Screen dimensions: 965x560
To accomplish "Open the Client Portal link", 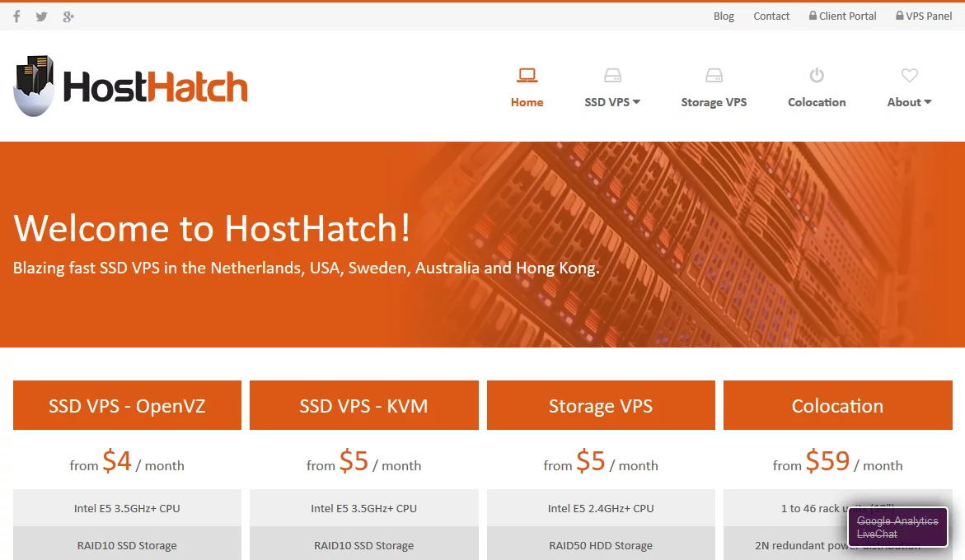I will (847, 16).
